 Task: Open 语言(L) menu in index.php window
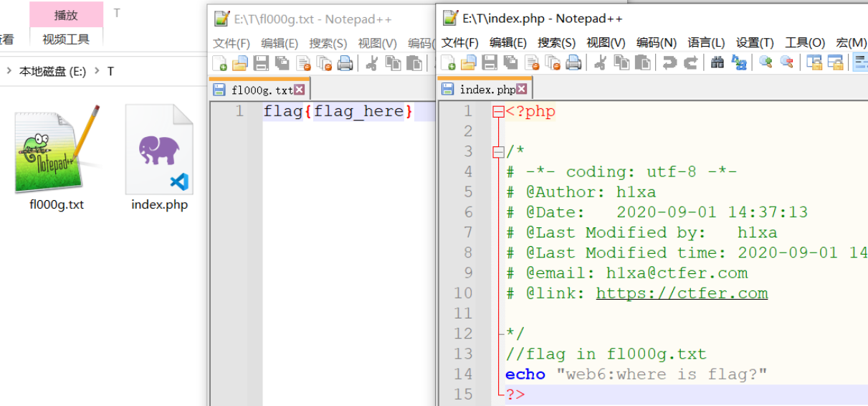point(706,43)
